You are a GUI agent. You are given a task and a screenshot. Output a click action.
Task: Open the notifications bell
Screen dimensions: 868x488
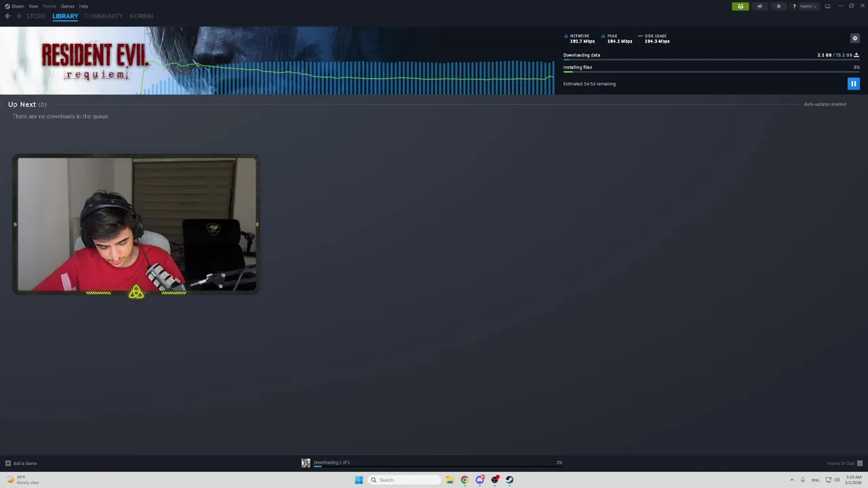click(778, 6)
